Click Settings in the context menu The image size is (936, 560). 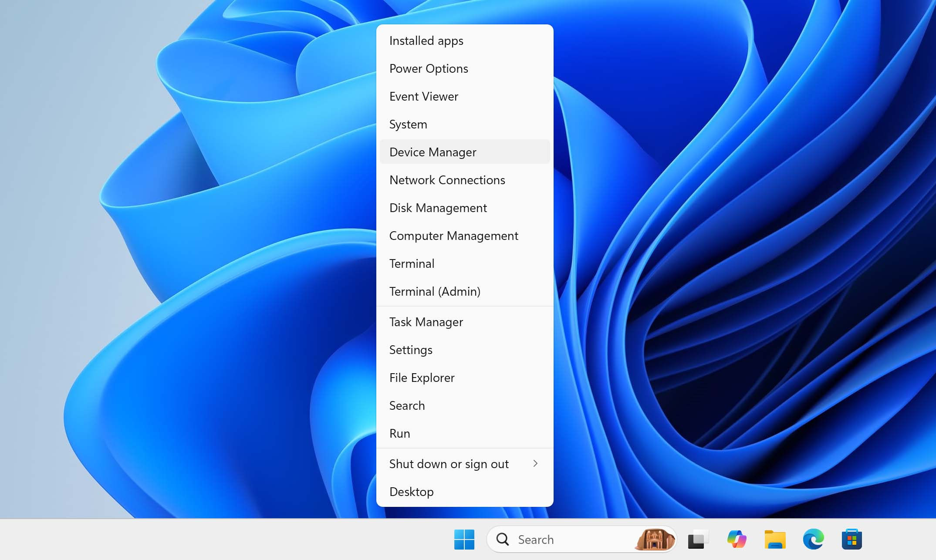pyautogui.click(x=411, y=349)
